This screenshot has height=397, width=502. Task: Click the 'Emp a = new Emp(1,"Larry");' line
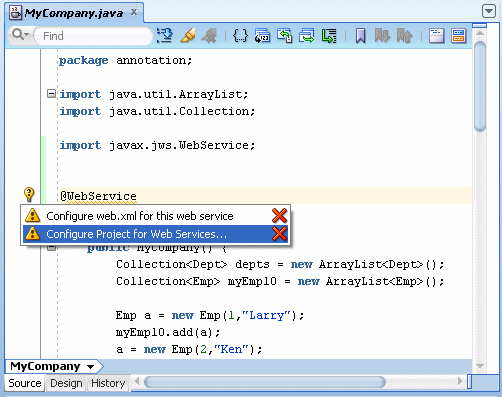pos(210,315)
